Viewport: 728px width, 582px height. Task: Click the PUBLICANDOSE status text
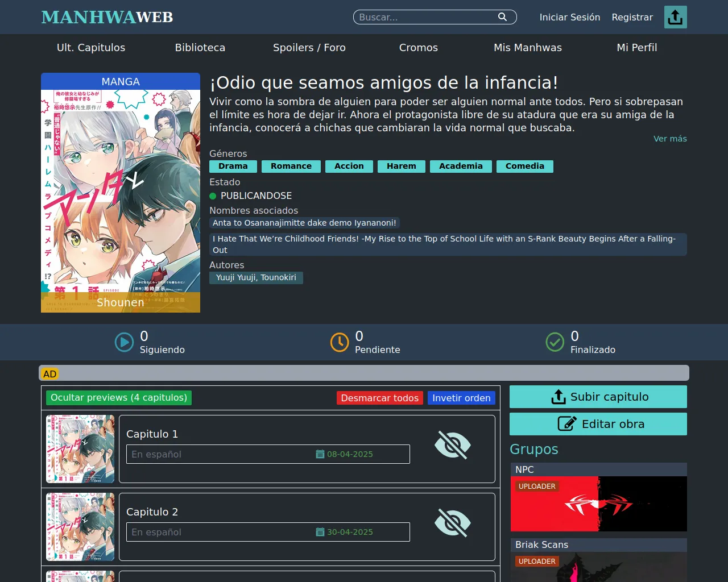(x=256, y=196)
